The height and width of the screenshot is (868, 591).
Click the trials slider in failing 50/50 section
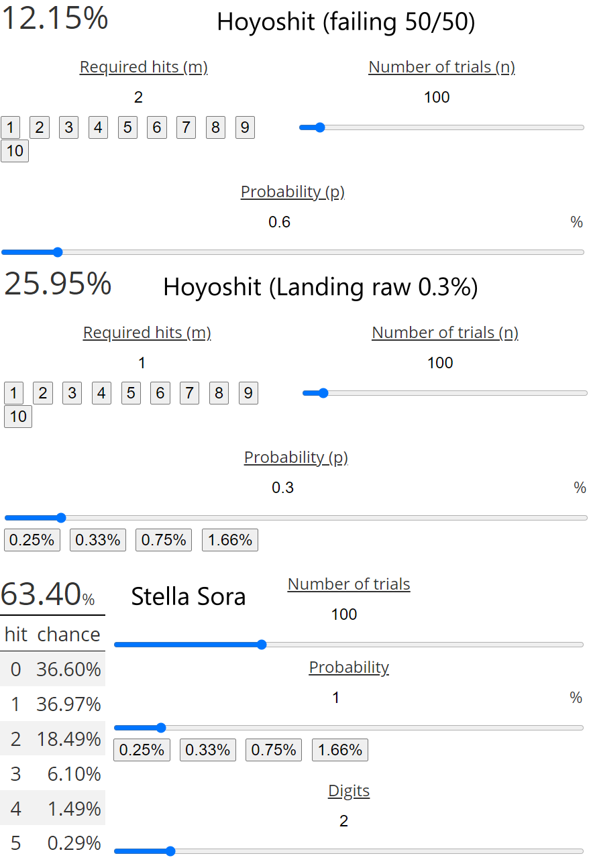pos(441,127)
